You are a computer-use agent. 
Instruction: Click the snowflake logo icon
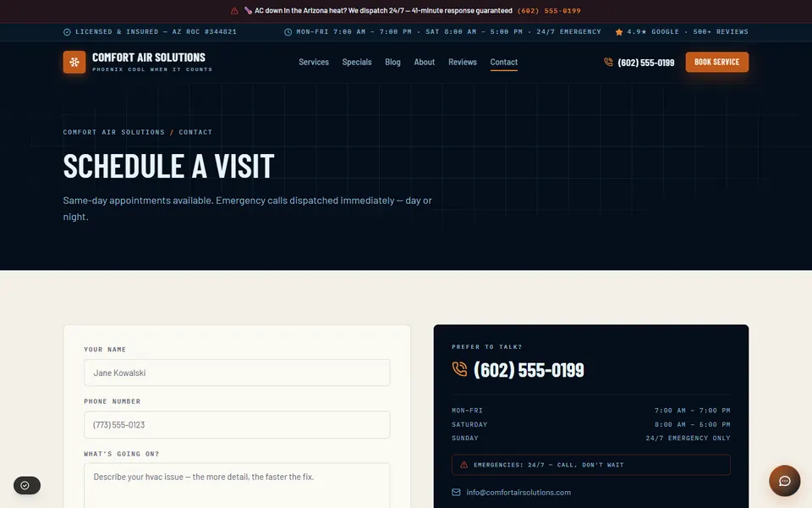point(74,62)
